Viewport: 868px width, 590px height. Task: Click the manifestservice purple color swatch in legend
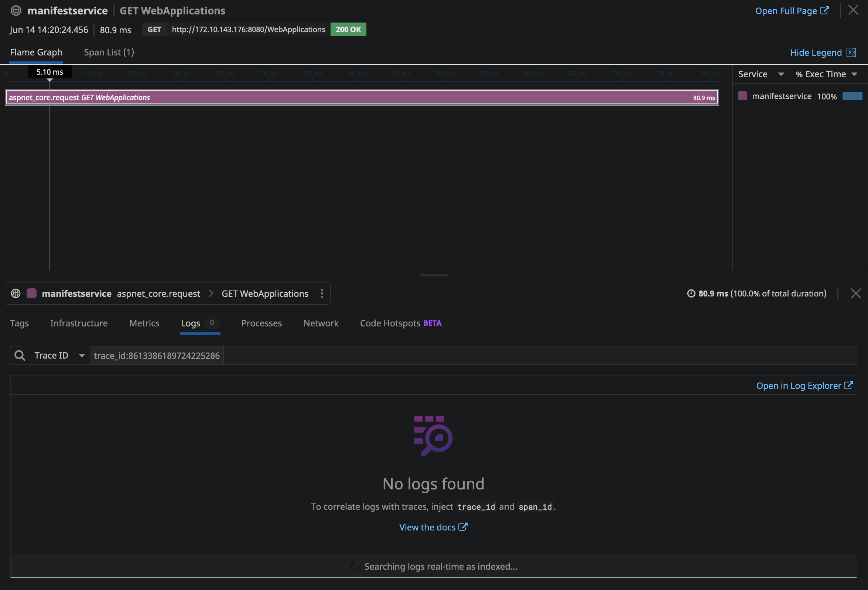point(742,96)
